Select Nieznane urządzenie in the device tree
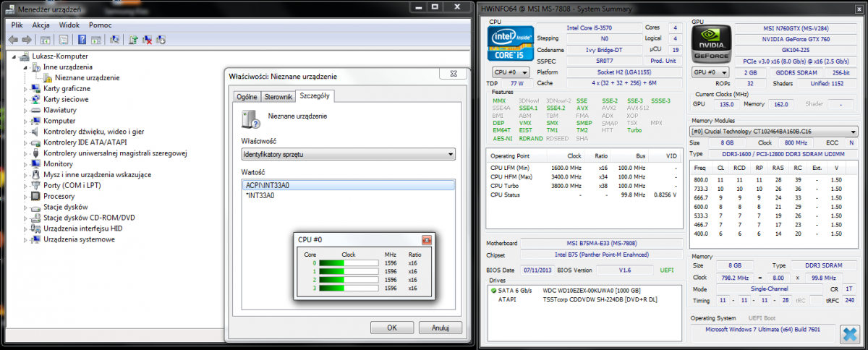Image resolution: width=868 pixels, height=350 pixels. [x=88, y=77]
